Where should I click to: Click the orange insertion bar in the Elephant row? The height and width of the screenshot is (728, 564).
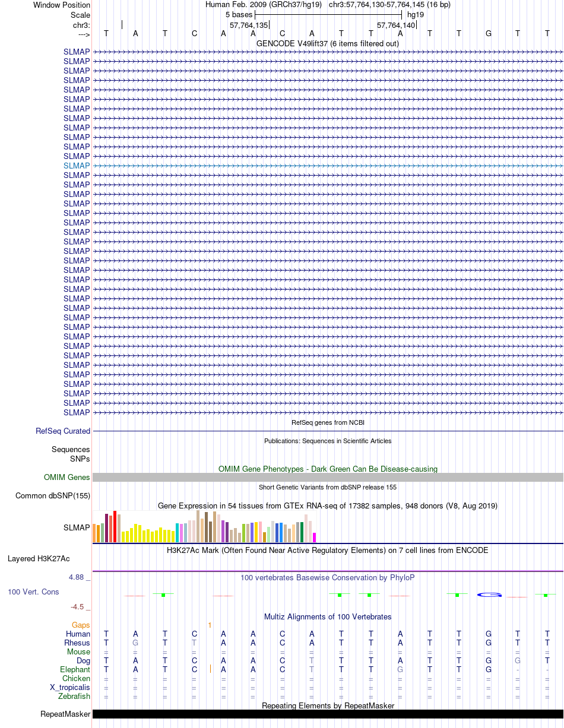pos(211,669)
